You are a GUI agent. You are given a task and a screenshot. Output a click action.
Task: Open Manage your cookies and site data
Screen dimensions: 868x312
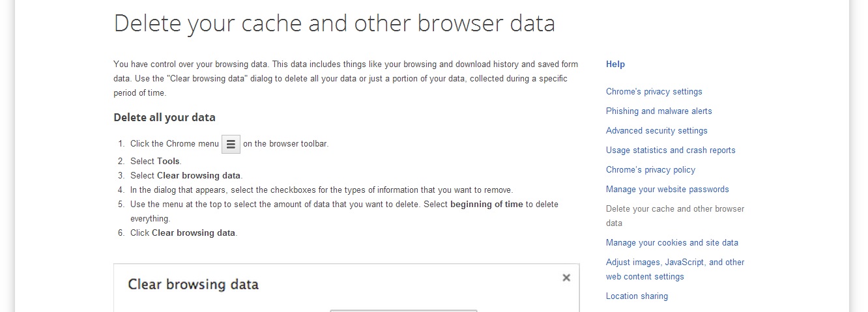point(672,243)
